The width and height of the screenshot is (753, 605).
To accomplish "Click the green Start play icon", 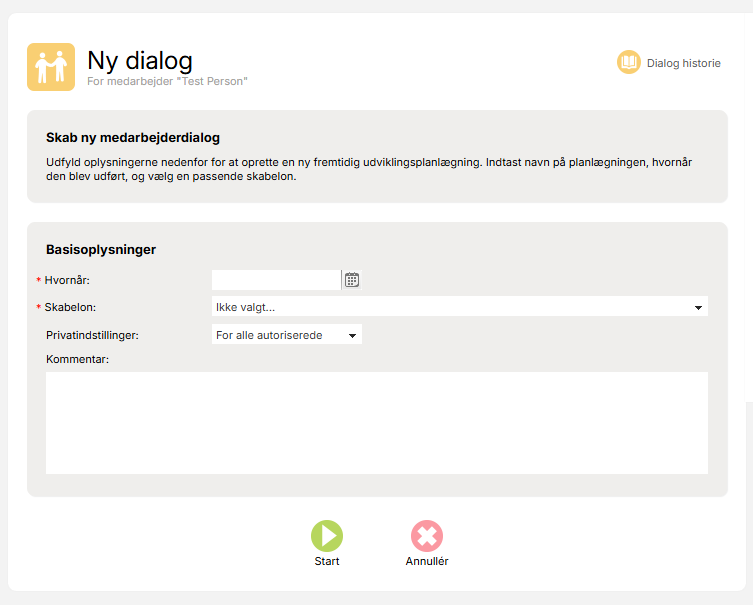I will pos(327,536).
